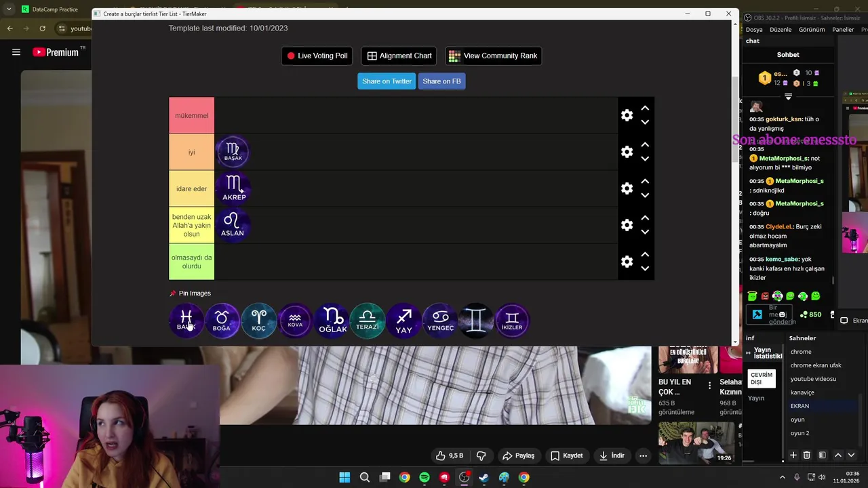868x488 pixels.
Task: Move benden uzak tier row up
Action: pos(645,218)
